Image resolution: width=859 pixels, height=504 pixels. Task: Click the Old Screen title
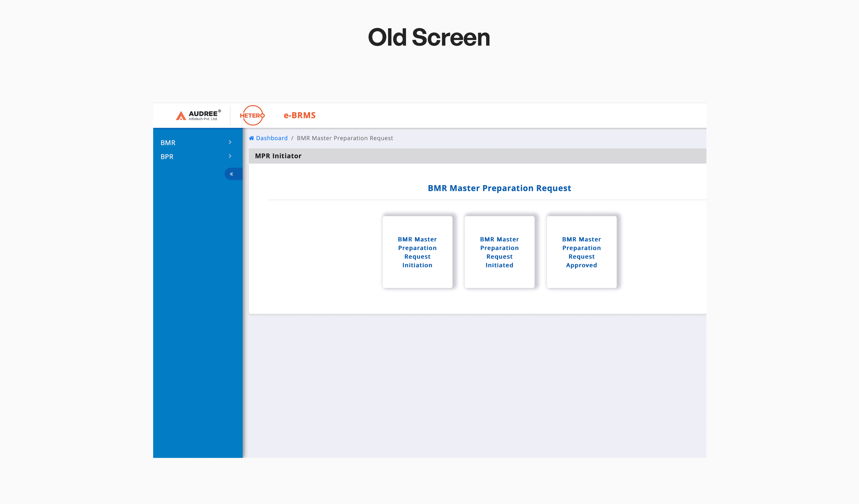click(x=429, y=37)
